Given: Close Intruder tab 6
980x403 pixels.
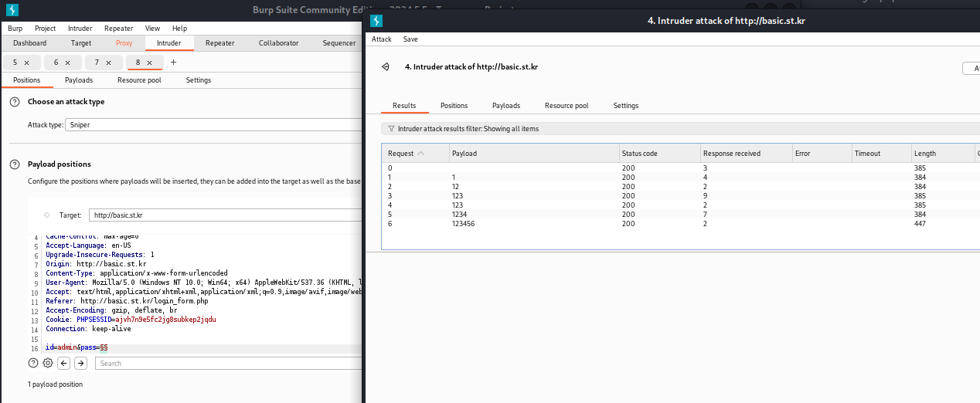Looking at the screenshot, I should point(67,63).
